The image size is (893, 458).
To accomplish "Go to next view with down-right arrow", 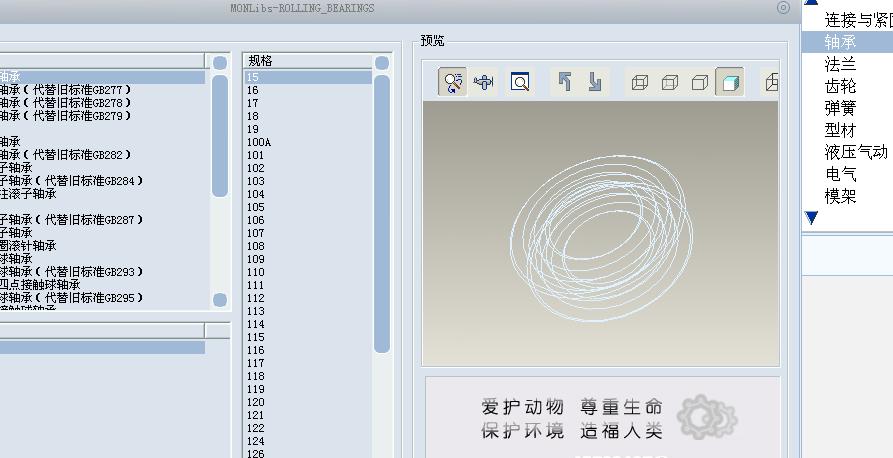I will click(594, 82).
